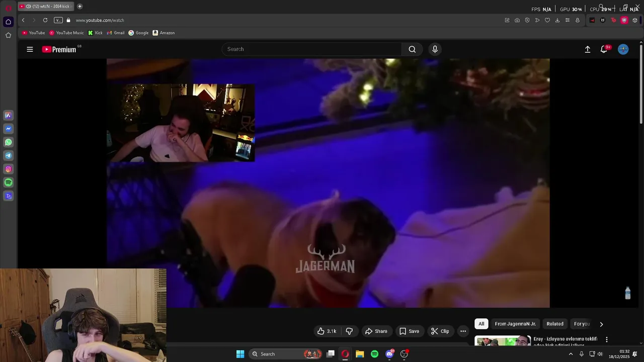
Task: Open the YouTube account avatar menu
Action: (623, 49)
